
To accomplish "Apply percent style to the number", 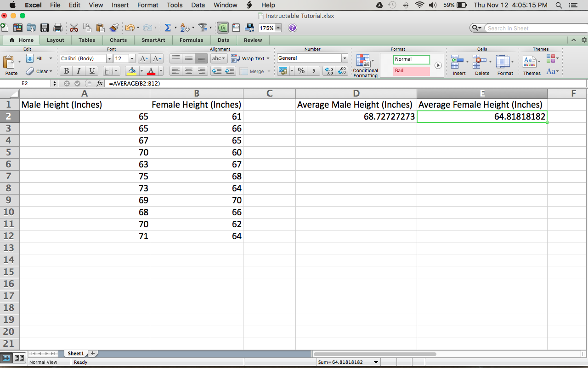I will tap(301, 71).
